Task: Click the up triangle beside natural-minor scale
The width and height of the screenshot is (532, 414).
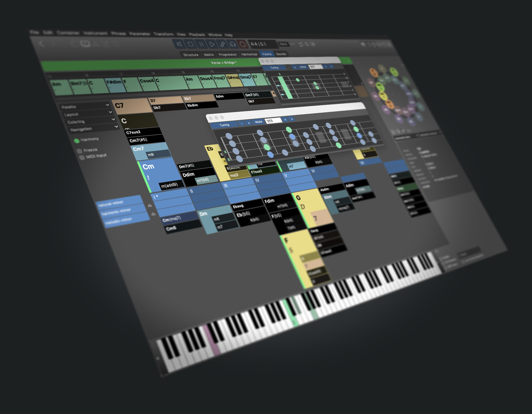Action: (150, 205)
